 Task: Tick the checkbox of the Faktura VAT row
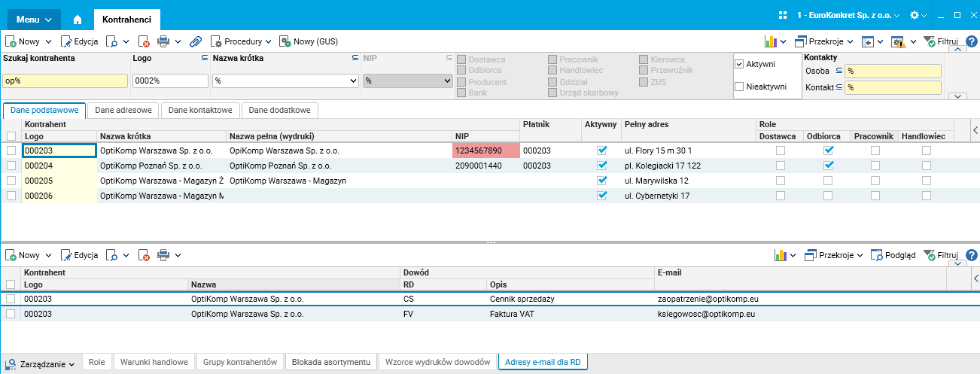[x=11, y=314]
